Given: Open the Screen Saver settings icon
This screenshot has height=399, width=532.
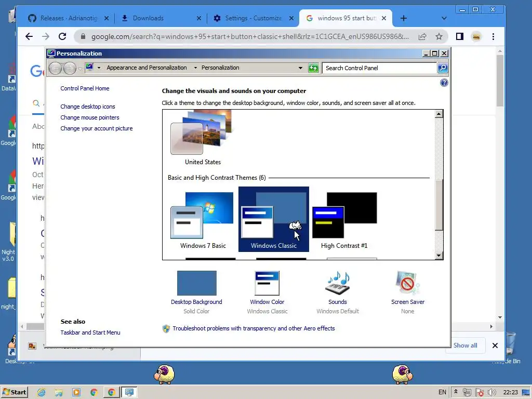Looking at the screenshot, I should pyautogui.click(x=407, y=283).
